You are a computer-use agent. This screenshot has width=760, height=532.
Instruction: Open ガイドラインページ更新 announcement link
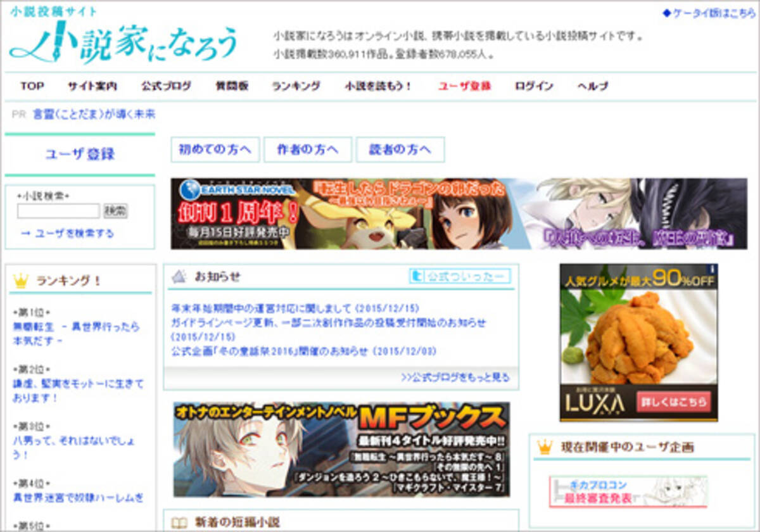click(329, 329)
